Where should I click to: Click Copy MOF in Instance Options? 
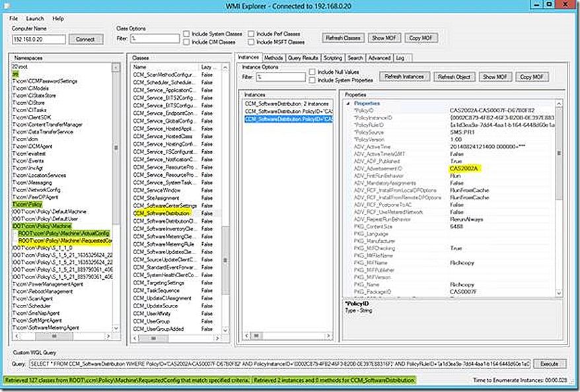point(532,77)
